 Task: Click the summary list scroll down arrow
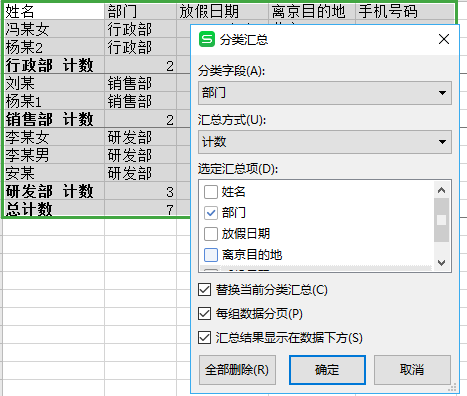point(442,263)
